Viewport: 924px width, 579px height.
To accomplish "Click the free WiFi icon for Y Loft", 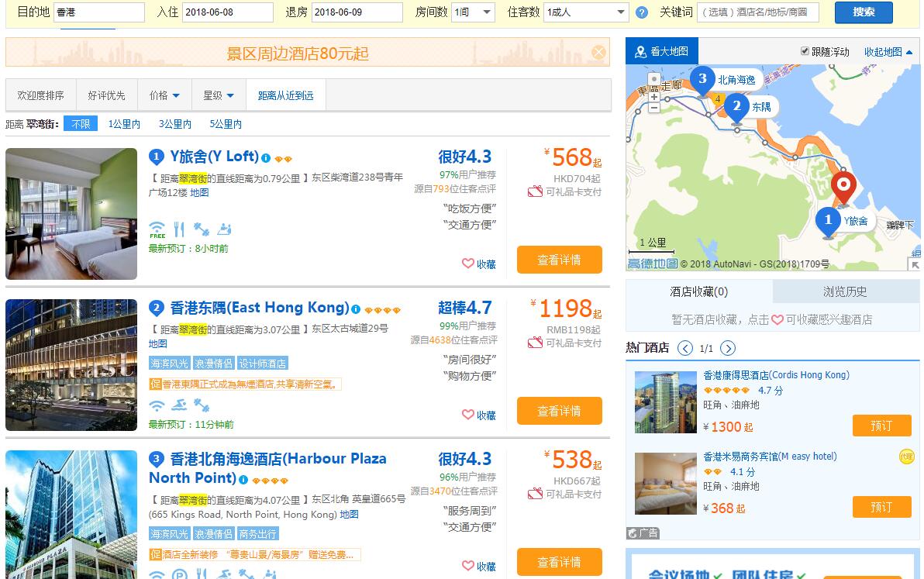I will tap(157, 229).
